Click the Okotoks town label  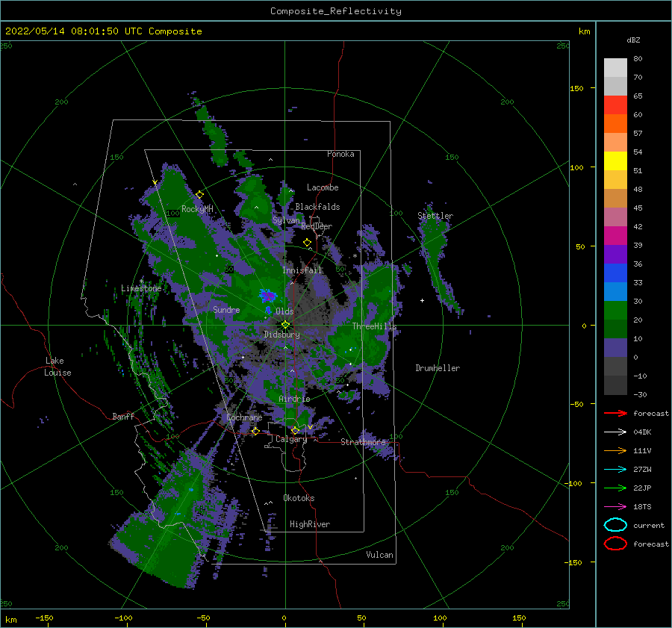coord(299,498)
